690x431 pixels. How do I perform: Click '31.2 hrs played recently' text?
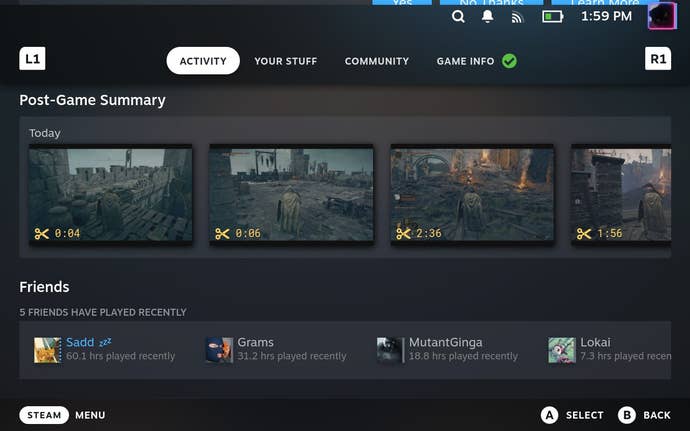(x=292, y=356)
